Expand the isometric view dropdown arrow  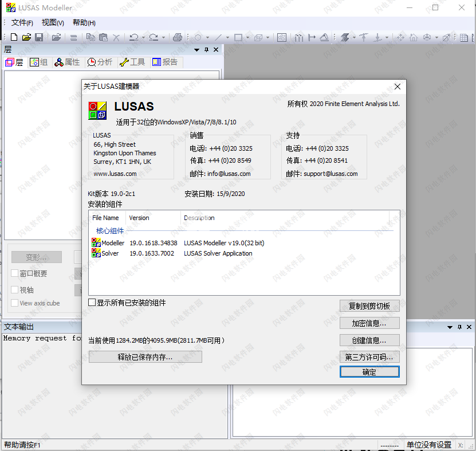(x=436, y=38)
